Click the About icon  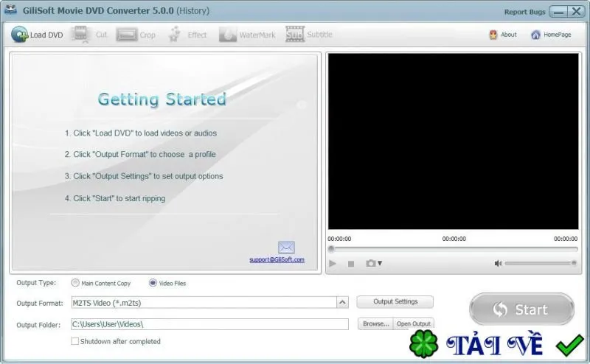tap(493, 35)
